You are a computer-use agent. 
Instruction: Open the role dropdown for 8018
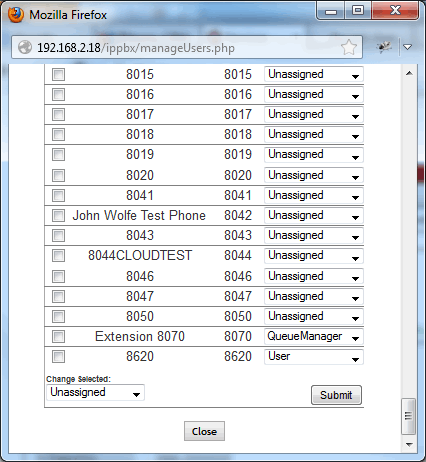click(314, 134)
